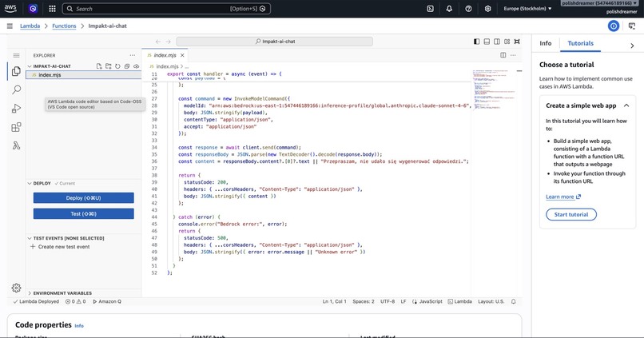
Task: Refresh the explorer file list
Action: click(x=118, y=66)
